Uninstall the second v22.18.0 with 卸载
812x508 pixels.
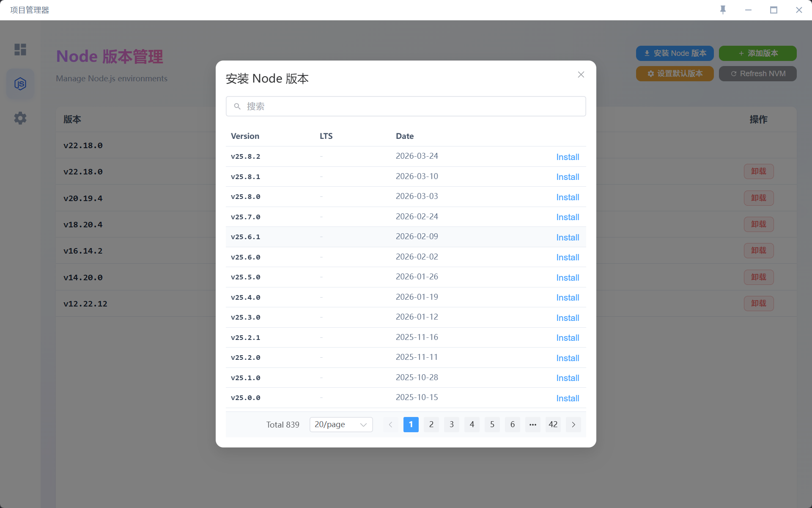759,171
